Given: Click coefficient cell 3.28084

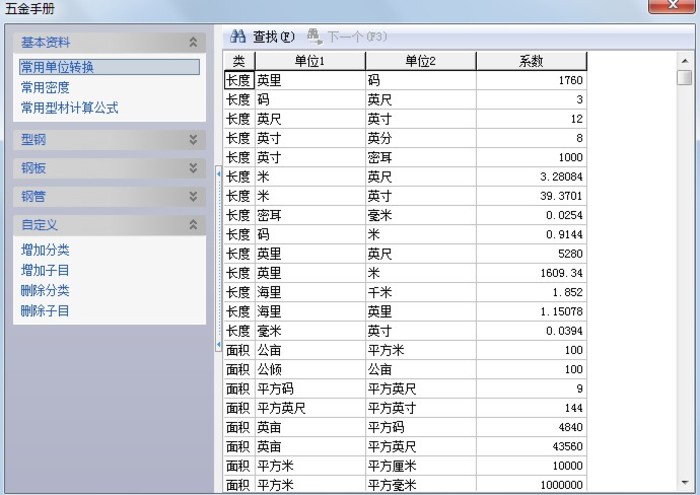Looking at the screenshot, I should (x=531, y=177).
